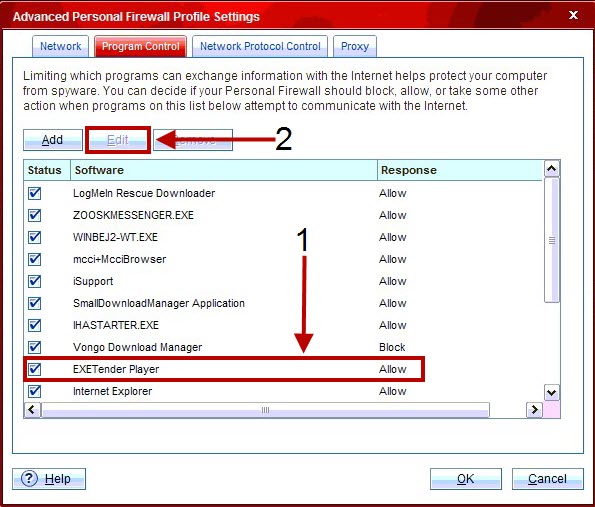Click the scroll up arrow of program list
This screenshot has height=507, width=595.
click(x=552, y=168)
